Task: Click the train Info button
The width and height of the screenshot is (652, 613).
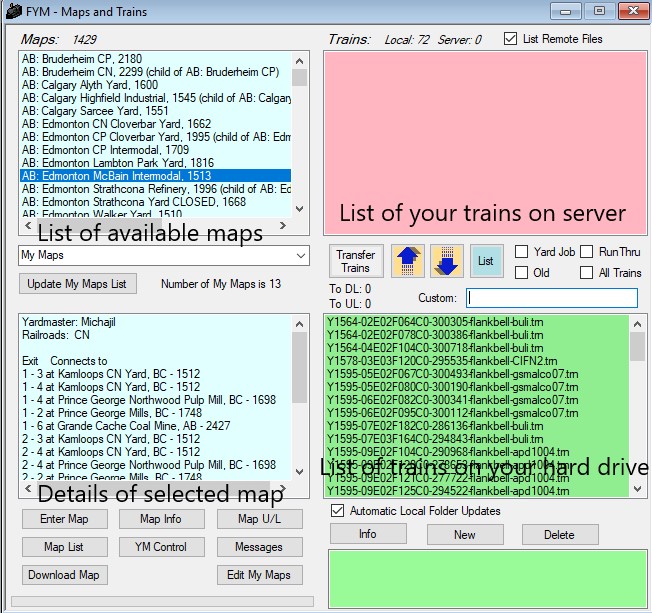Action: coord(368,534)
